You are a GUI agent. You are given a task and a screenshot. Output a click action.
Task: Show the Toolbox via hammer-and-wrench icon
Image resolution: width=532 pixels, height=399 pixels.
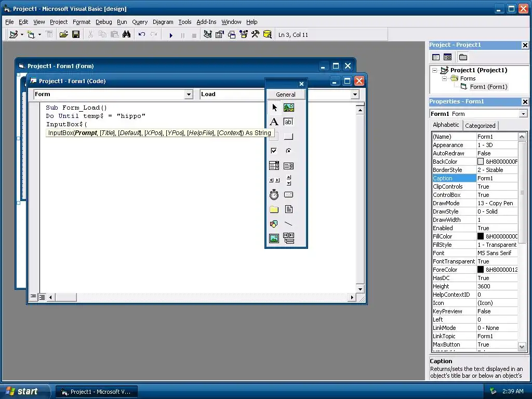click(255, 34)
